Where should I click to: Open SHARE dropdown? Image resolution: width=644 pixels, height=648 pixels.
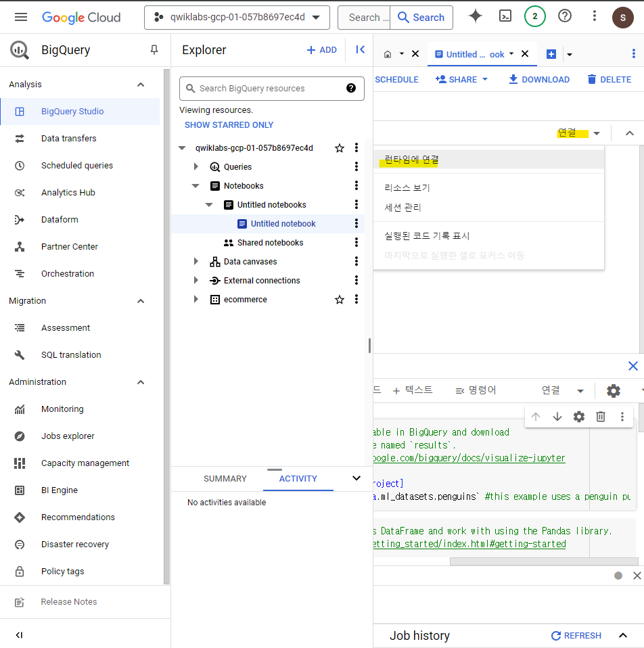462,79
